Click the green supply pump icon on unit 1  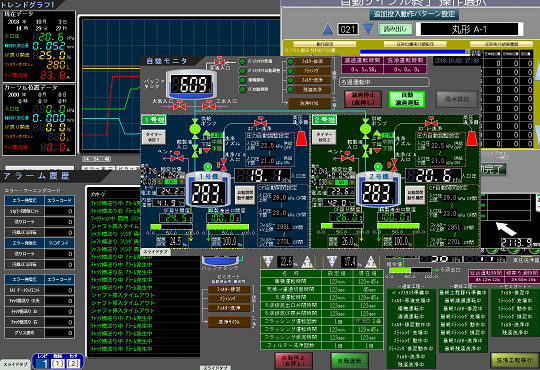pos(195,129)
